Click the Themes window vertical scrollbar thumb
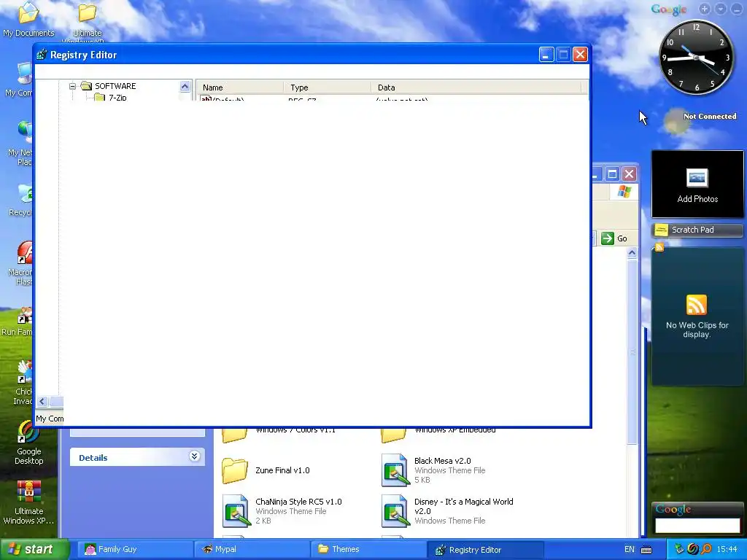The height and width of the screenshot is (560, 747). click(x=632, y=351)
